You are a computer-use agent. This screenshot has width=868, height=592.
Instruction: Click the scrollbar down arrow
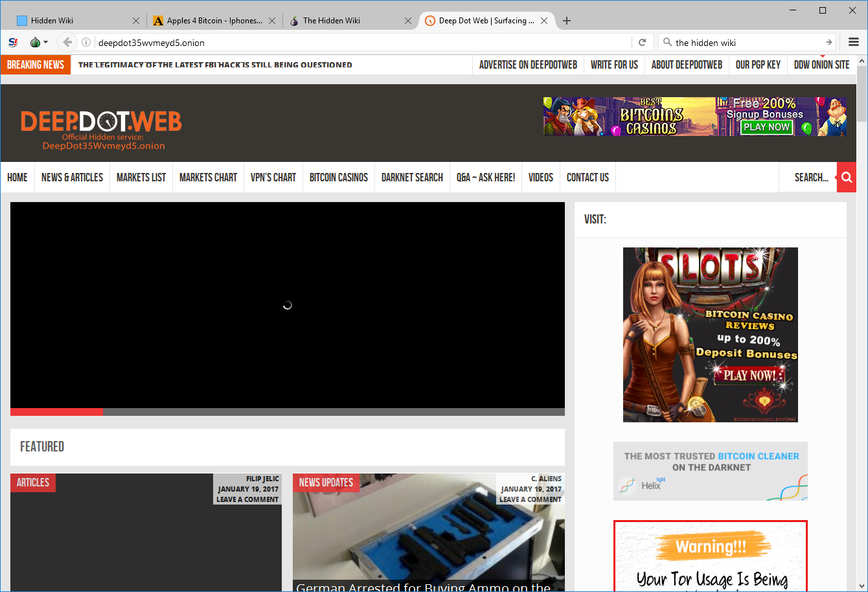click(862, 586)
